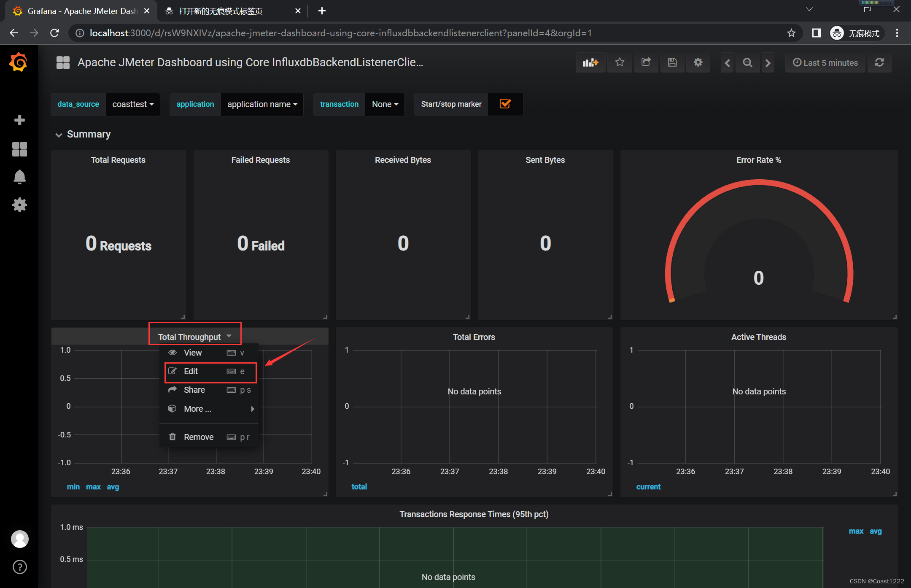Image resolution: width=911 pixels, height=588 pixels.
Task: Click the Error Rate % panel title
Action: click(759, 160)
